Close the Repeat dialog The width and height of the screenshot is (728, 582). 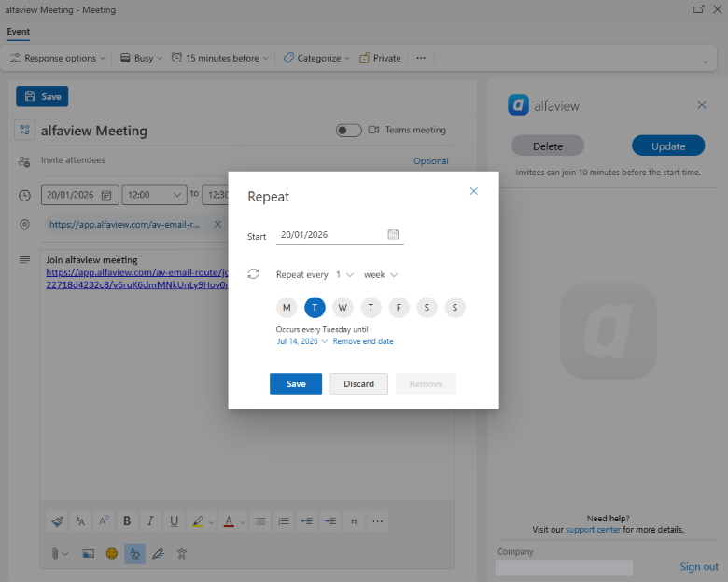click(473, 191)
